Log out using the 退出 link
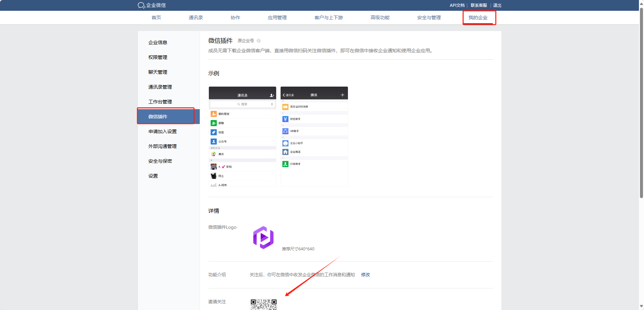The height and width of the screenshot is (310, 644). point(497,5)
